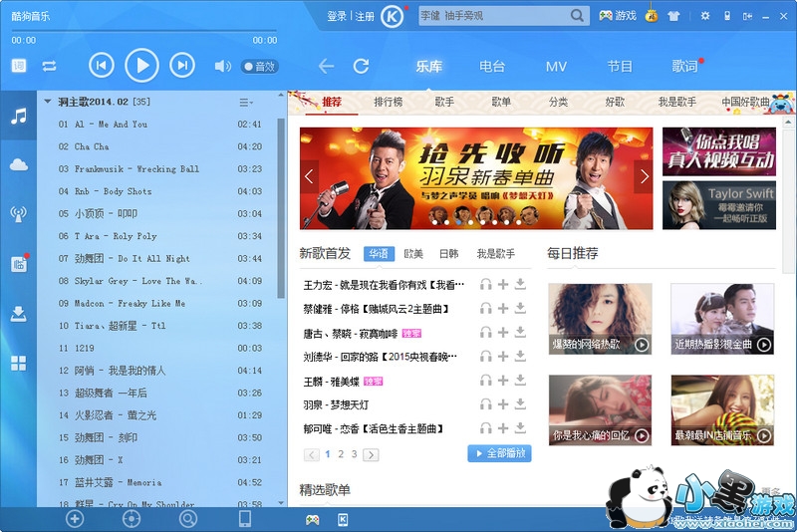The image size is (797, 532).
Task: Collapse the 洞主歌2014.02 playlist
Action: coord(47,102)
